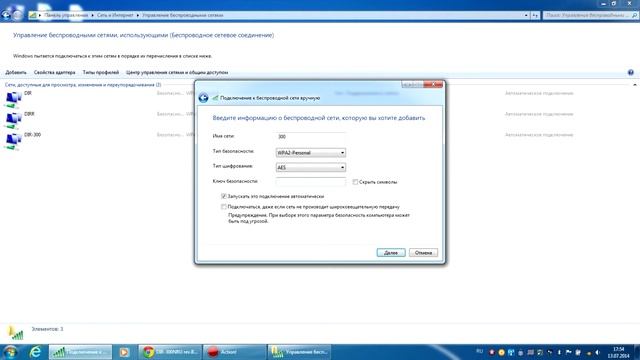Open the Action Center flag tray icon

(569, 352)
